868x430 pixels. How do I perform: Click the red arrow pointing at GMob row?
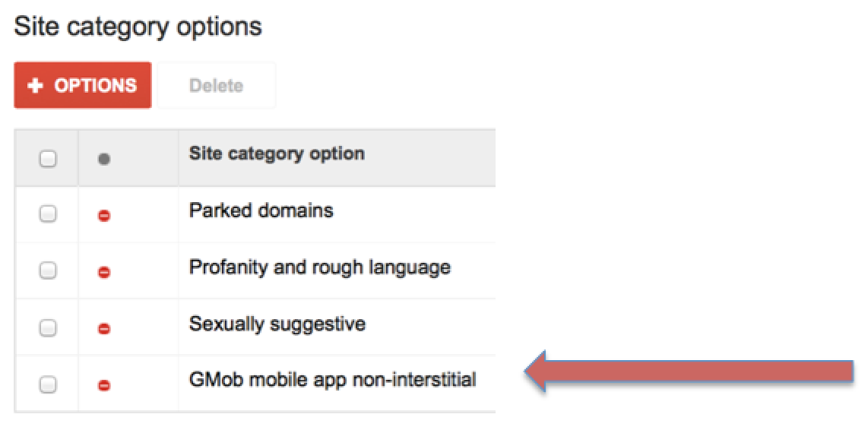[x=689, y=372]
